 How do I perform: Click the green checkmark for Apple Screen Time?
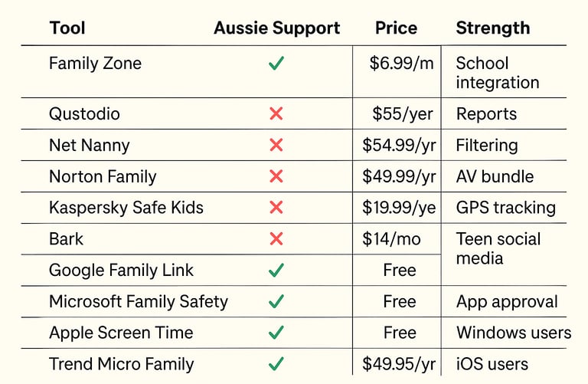click(276, 332)
